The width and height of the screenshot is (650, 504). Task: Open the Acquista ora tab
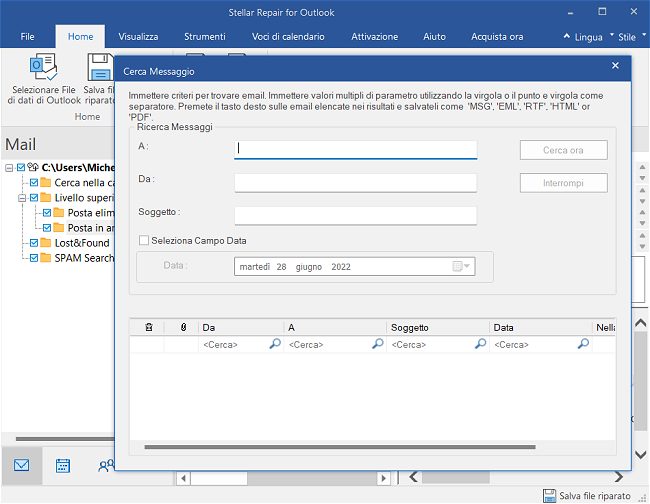tap(497, 36)
